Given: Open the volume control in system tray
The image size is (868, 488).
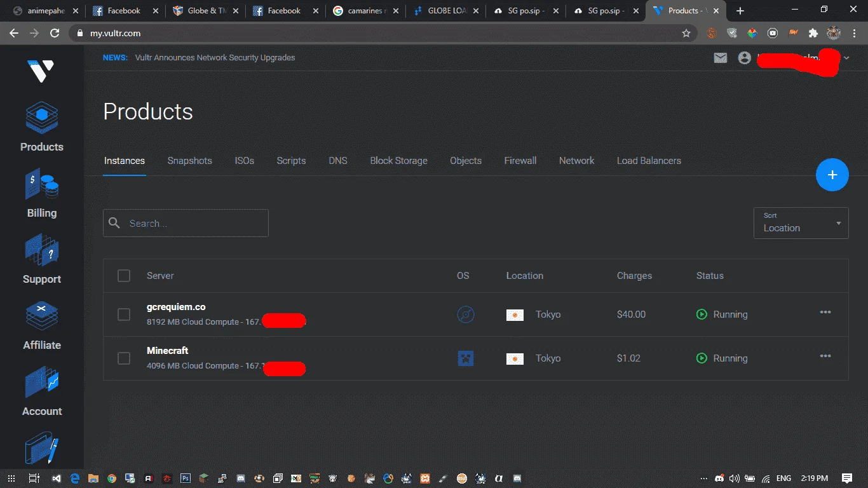Looking at the screenshot, I should (x=735, y=478).
